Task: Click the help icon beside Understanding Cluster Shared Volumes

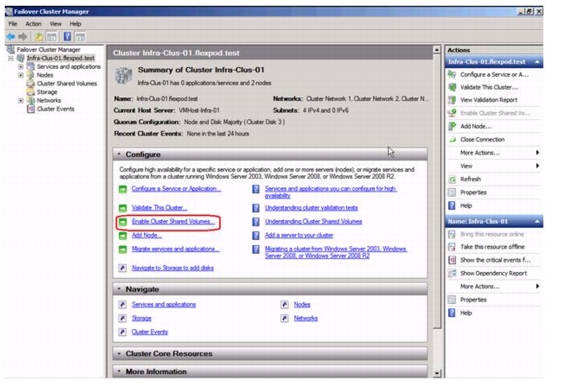Action: pos(256,222)
